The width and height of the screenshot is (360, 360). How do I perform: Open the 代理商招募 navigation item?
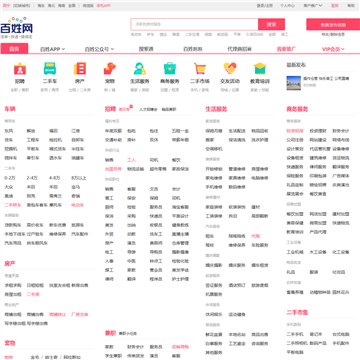tap(240, 49)
